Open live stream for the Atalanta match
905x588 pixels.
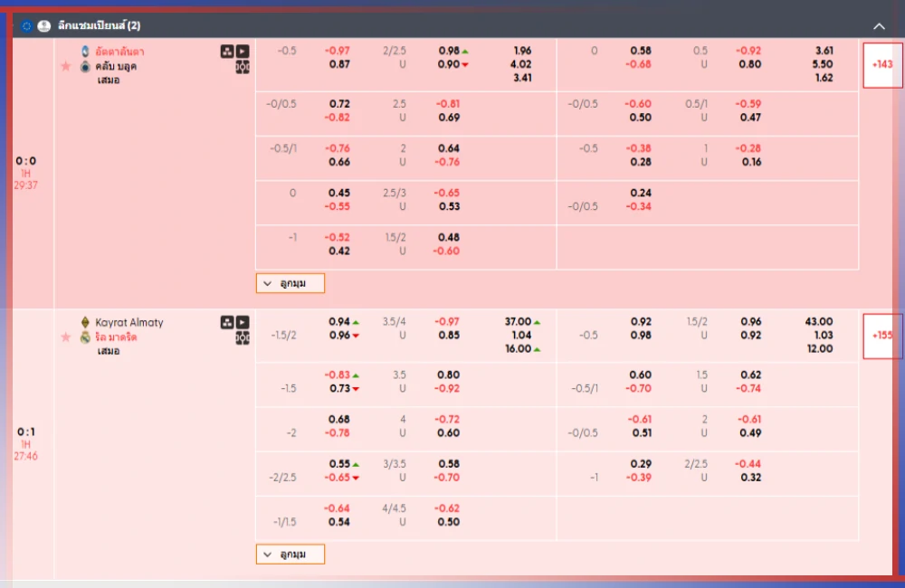click(243, 52)
